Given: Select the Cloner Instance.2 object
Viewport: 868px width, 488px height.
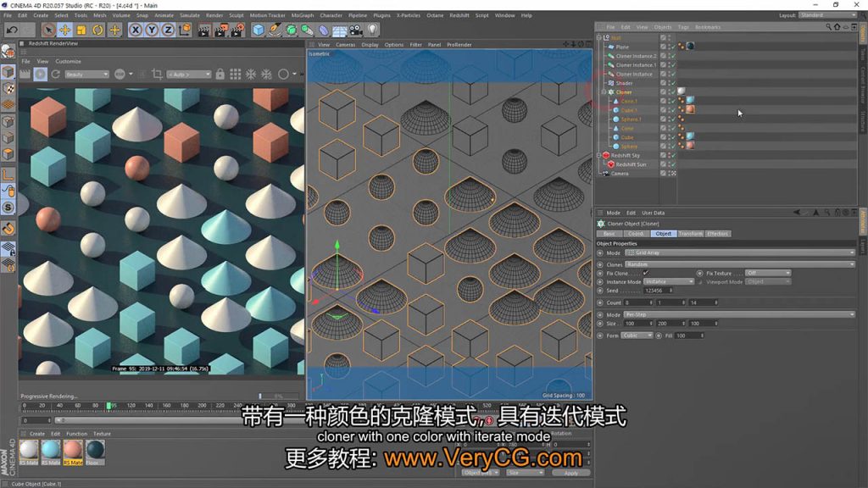Looking at the screenshot, I should click(x=636, y=56).
